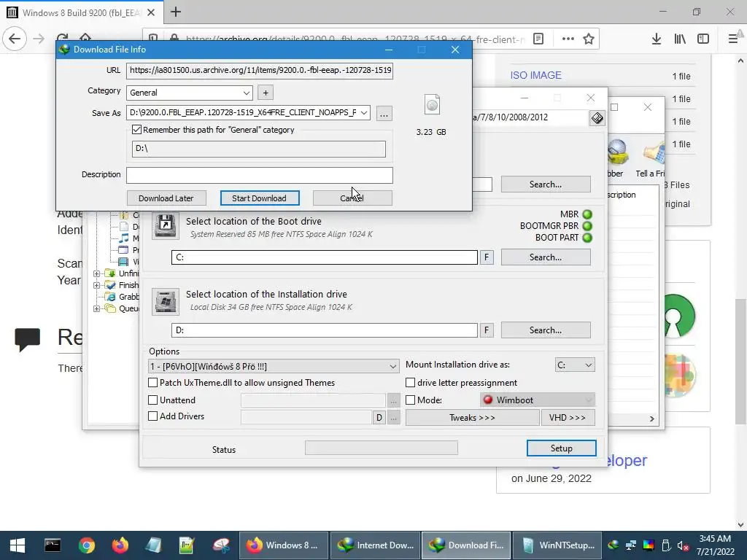Viewport: 747px width, 560px height.
Task: Click Download Later button
Action: coord(166,198)
